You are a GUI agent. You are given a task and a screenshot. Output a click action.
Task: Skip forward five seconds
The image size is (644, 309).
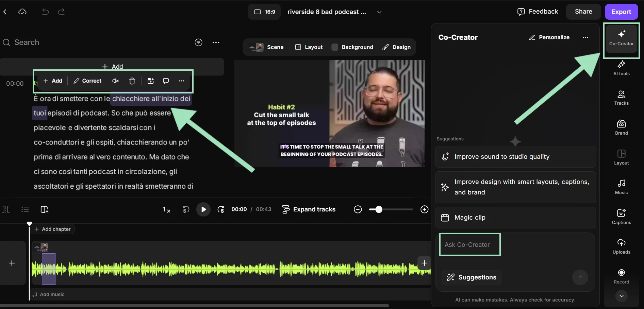[221, 209]
